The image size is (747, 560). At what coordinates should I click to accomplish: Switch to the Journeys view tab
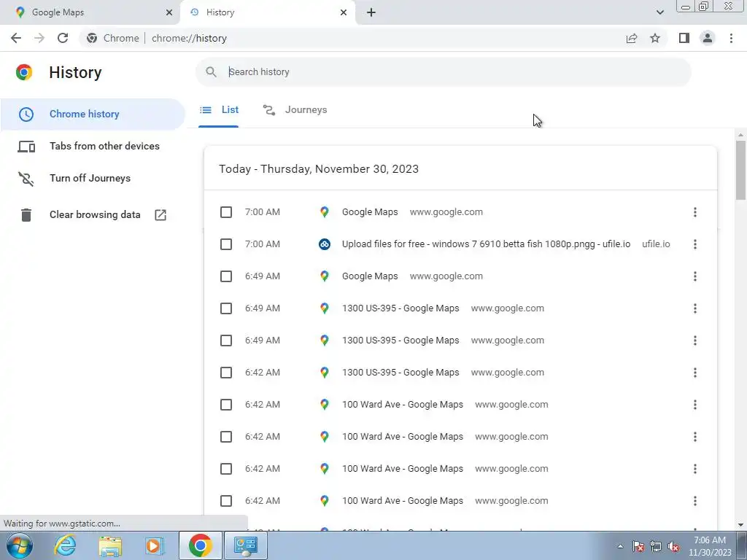295,110
